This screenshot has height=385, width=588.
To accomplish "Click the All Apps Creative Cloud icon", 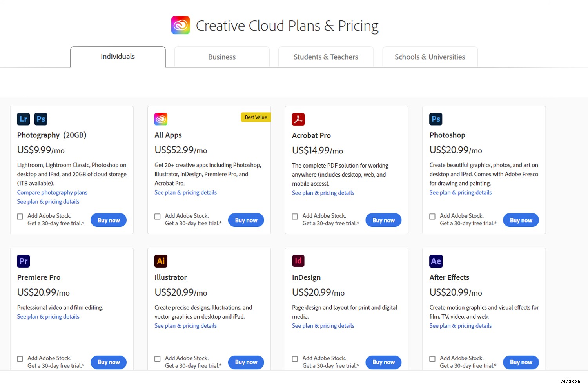I will 161,119.
